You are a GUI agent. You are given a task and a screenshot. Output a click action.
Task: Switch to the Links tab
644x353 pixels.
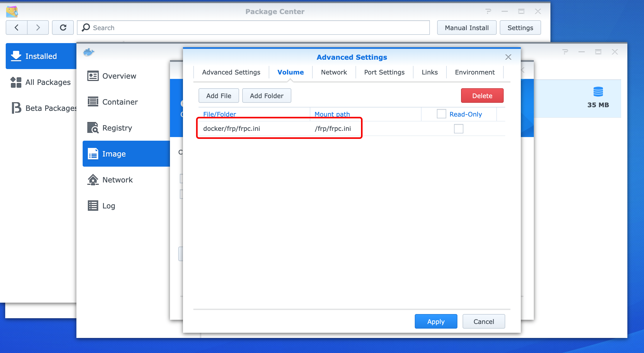coord(430,72)
